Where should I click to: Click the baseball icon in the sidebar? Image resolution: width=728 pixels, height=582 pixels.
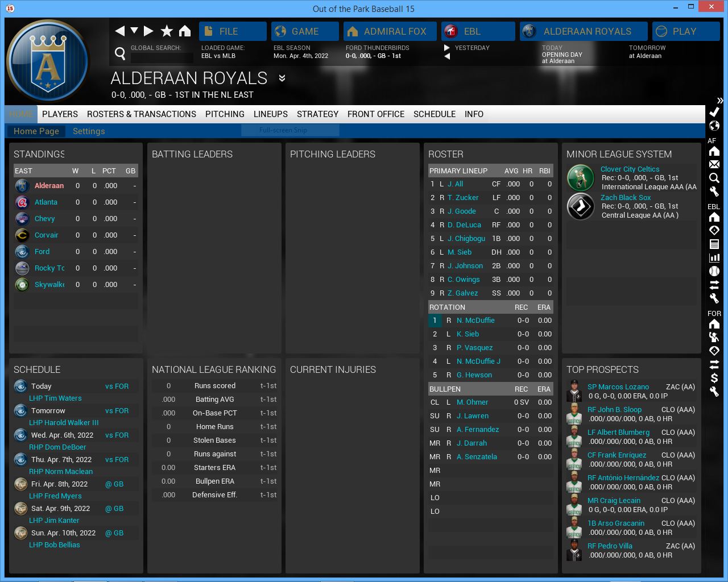click(x=714, y=271)
